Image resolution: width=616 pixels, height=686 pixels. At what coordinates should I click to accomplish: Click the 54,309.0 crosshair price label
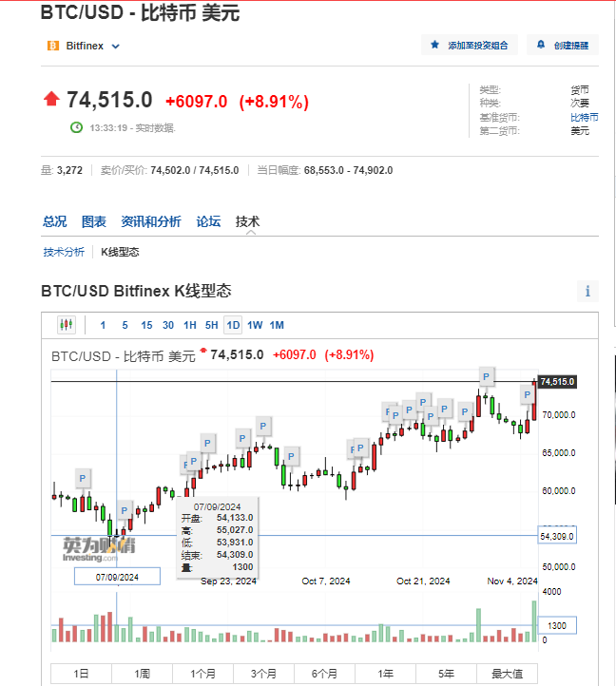pos(557,537)
